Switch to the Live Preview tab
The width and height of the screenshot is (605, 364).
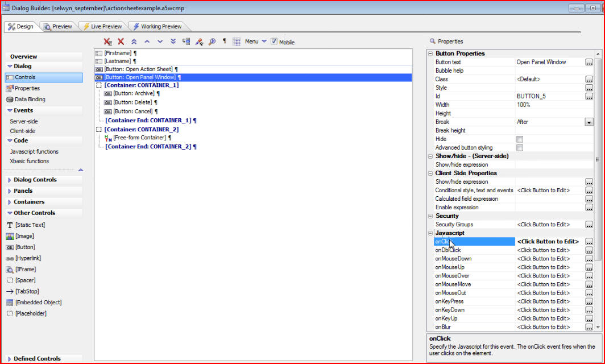tap(102, 26)
